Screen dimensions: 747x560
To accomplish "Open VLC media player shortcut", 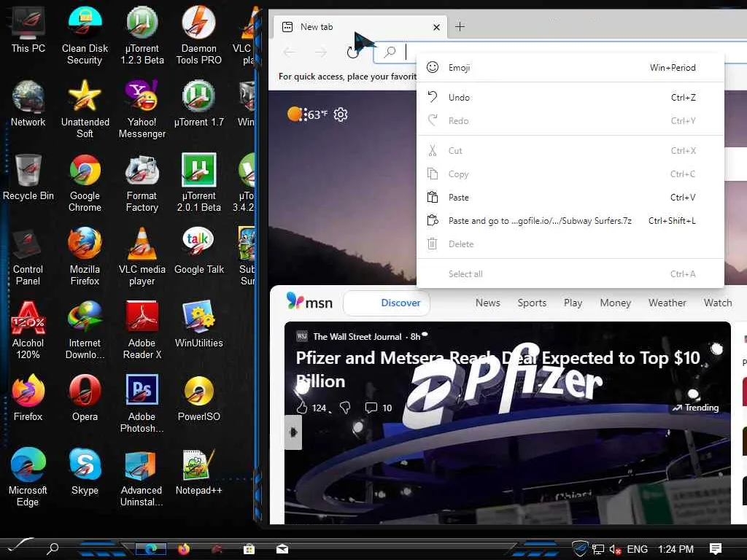I will click(x=142, y=256).
